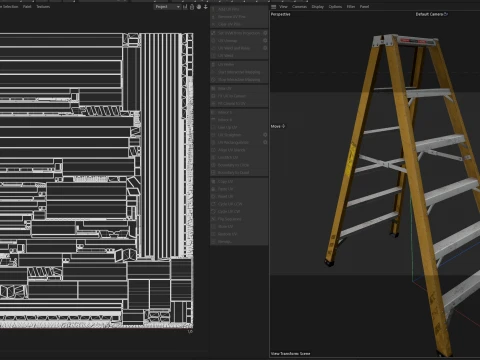Click the Reset UV command

[239, 196]
